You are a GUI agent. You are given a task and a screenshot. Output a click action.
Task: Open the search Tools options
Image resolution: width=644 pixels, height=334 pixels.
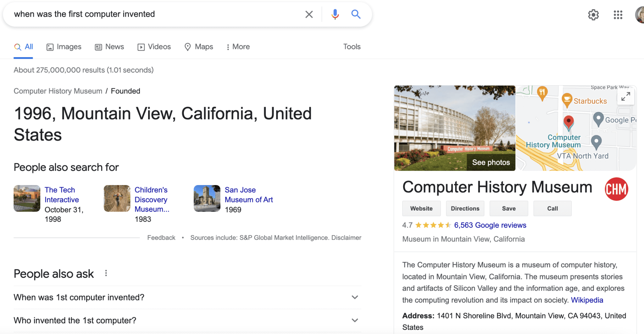(352, 47)
